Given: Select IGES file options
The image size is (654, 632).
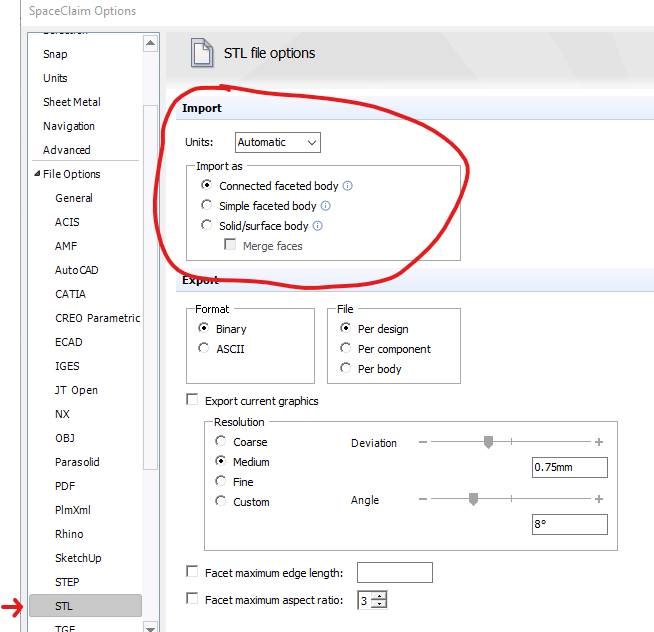Looking at the screenshot, I should point(67,366).
